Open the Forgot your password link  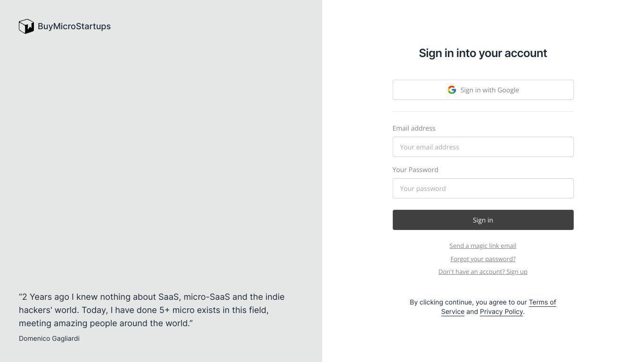483,259
